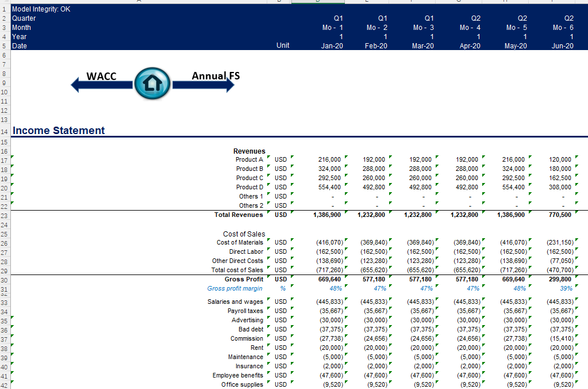
Task: Click the Model Integrity: OK cell
Action: tap(41, 9)
